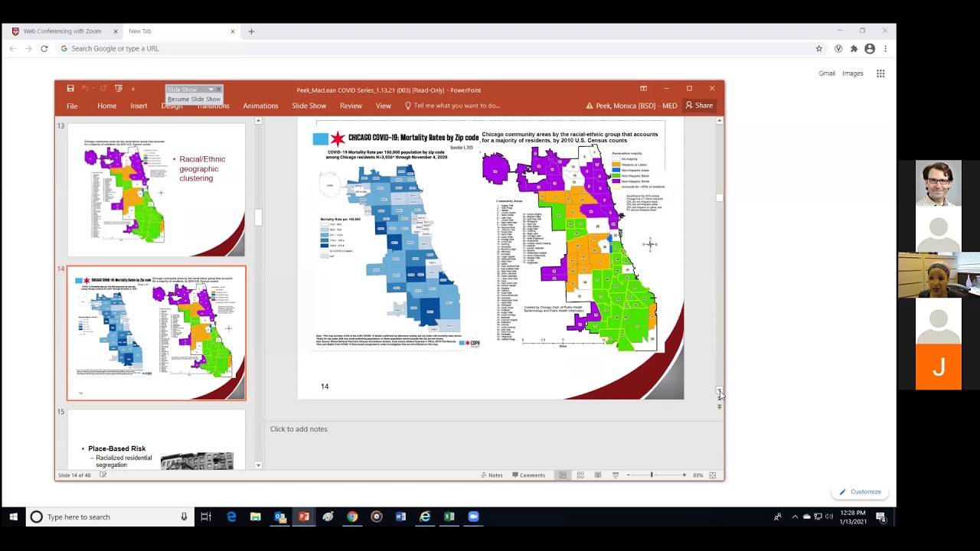Start Slide Show from status bar icon
Viewport: 980px width, 551px height.
[x=616, y=475]
